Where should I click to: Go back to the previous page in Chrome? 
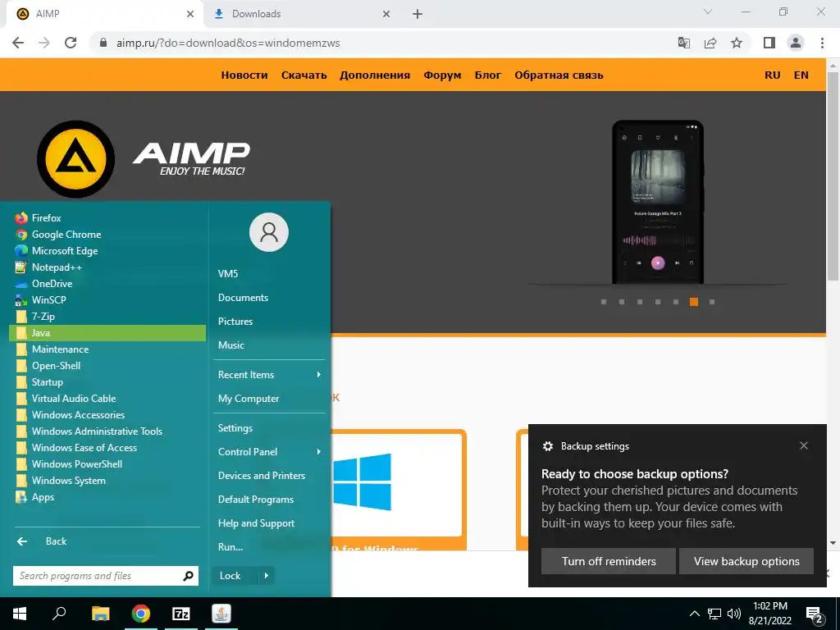pos(18,43)
